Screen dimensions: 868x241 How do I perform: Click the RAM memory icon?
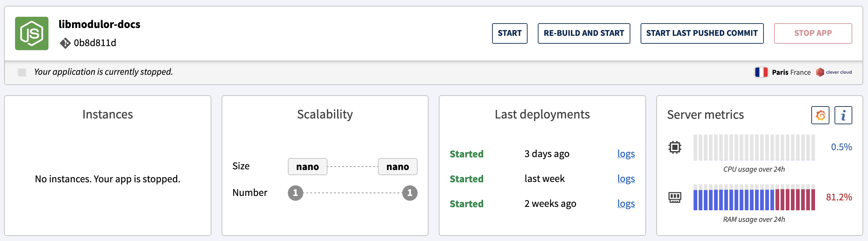tap(675, 197)
